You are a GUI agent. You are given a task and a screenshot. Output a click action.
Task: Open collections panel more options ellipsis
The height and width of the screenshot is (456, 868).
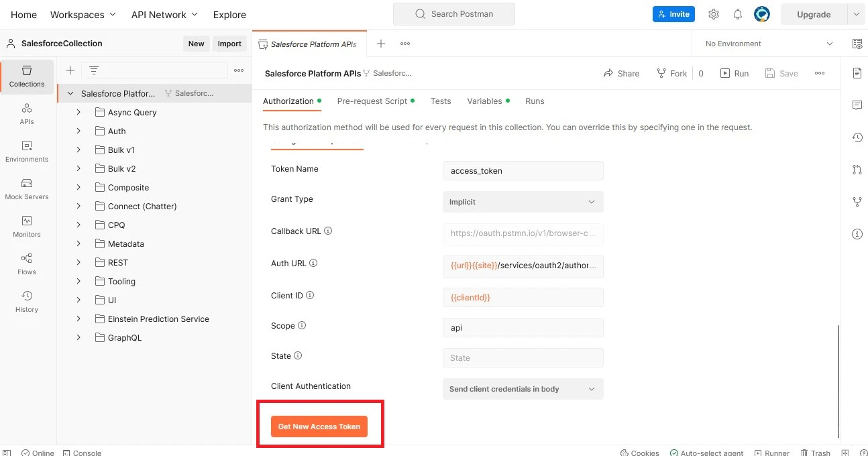click(x=239, y=70)
